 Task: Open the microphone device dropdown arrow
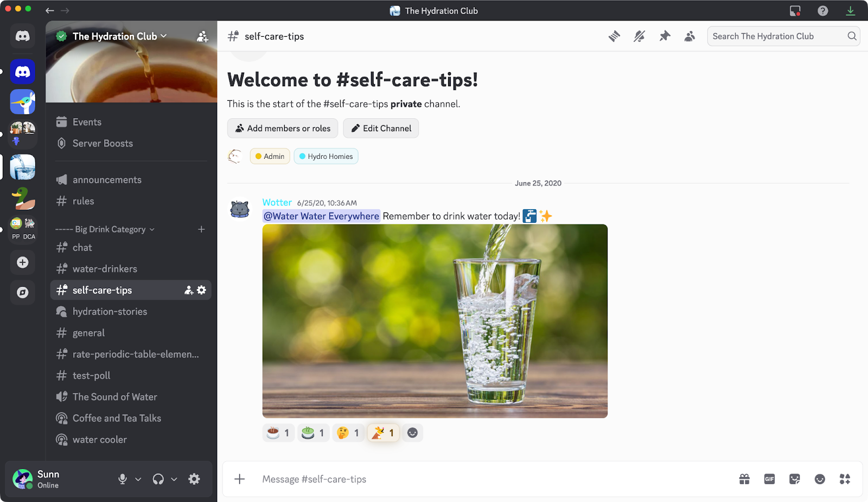pos(137,479)
